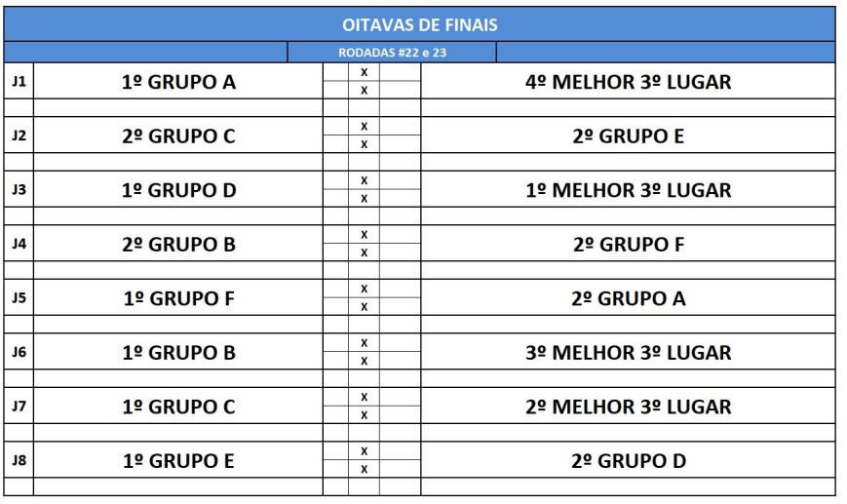Viewport: 847px width, 504px height.
Task: Select the 2º GRUPO A cell
Action: (628, 298)
